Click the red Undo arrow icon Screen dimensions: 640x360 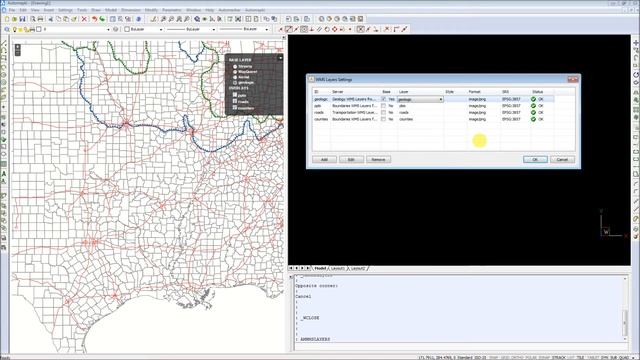click(x=94, y=19)
